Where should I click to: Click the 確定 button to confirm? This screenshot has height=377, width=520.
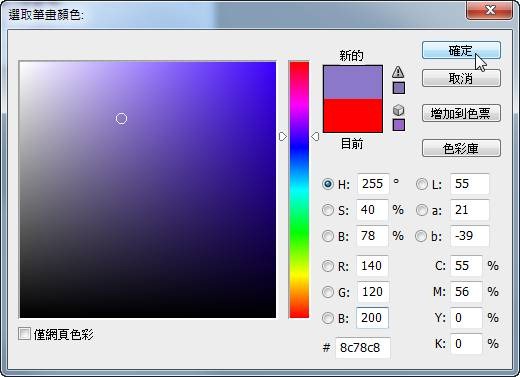(461, 50)
